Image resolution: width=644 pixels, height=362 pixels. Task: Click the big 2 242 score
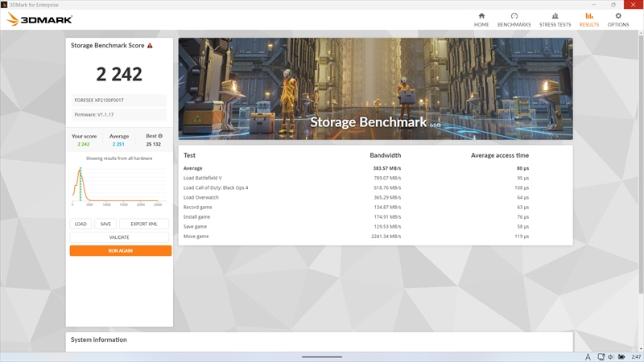(x=119, y=74)
